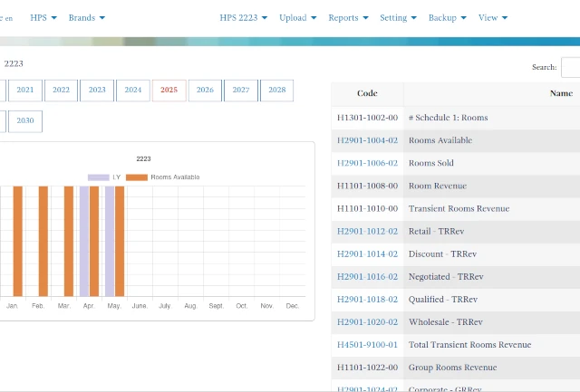Viewport: 580px width, 392px height.
Task: Select year 2022 button
Action: (61, 90)
